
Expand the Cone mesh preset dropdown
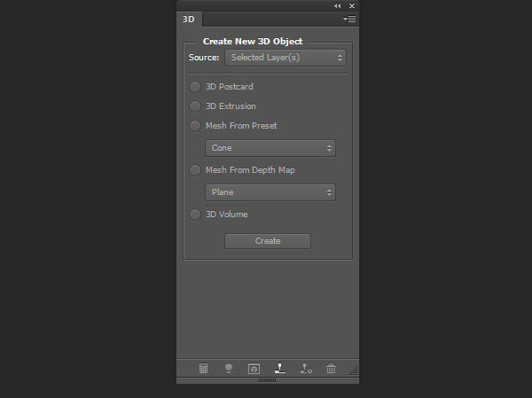tap(270, 148)
